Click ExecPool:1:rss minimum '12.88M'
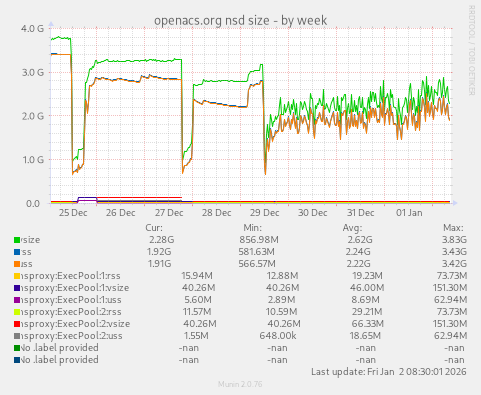Viewport: 481px width, 395px height. tap(282, 276)
